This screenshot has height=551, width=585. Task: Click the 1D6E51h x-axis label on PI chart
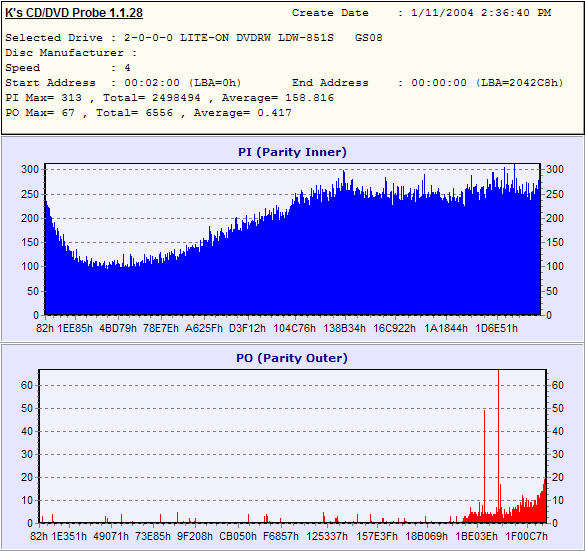(497, 328)
